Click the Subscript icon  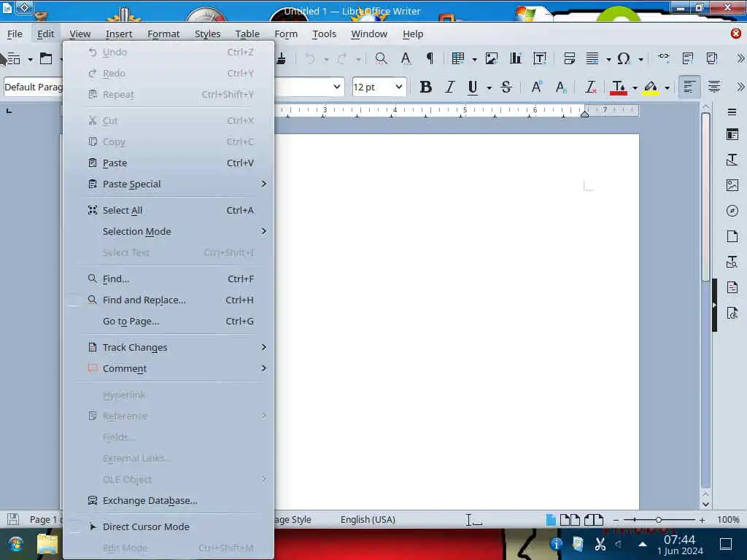coord(561,87)
